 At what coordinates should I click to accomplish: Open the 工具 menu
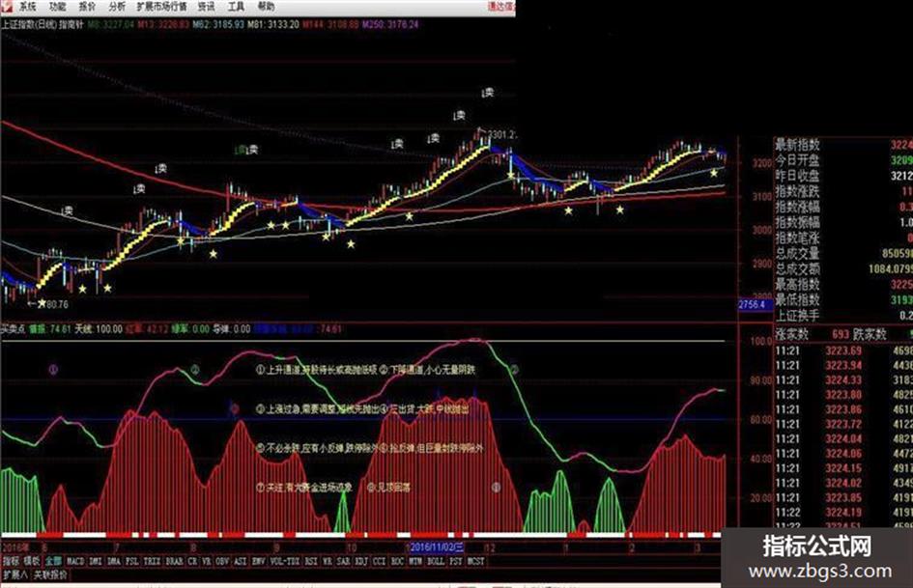[236, 7]
